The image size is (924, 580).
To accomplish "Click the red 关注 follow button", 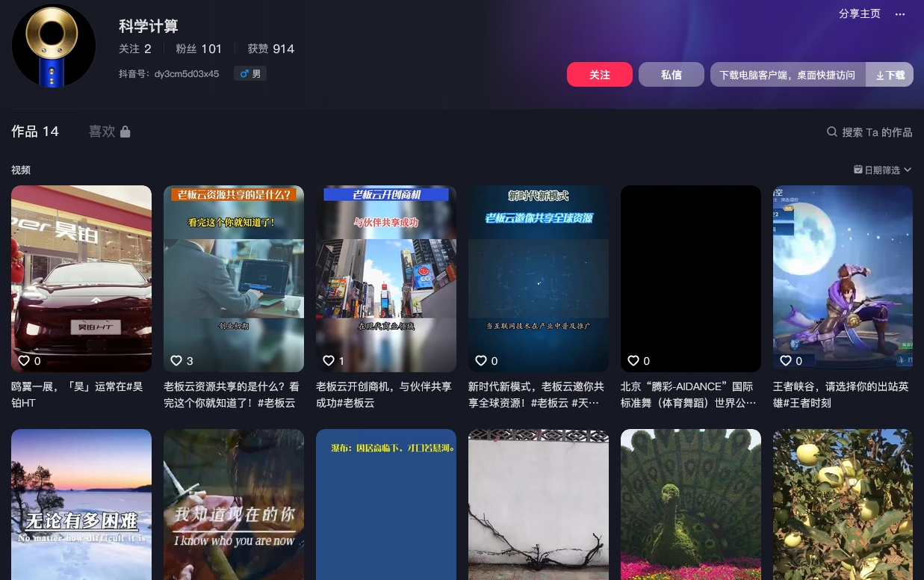I will [x=600, y=75].
